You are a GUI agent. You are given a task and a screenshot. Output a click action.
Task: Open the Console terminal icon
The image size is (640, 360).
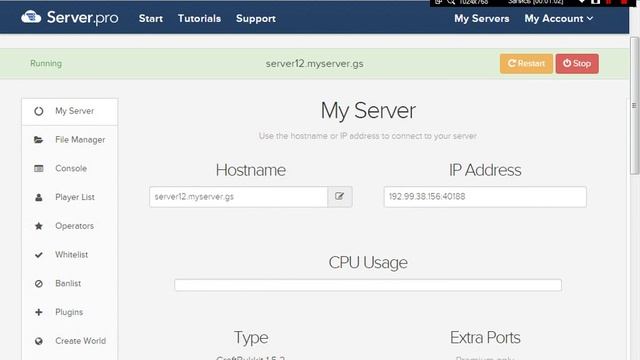pyautogui.click(x=39, y=169)
